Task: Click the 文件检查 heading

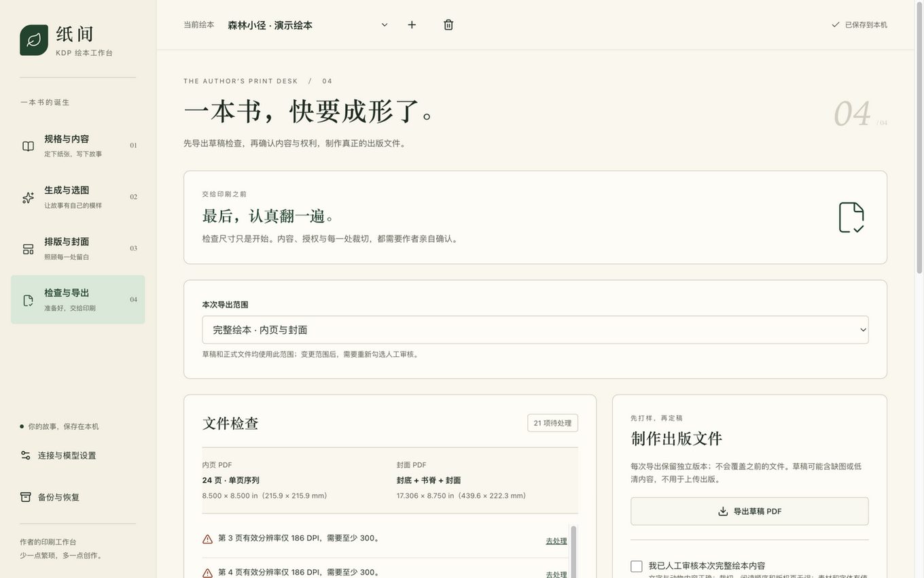Action: coord(230,423)
